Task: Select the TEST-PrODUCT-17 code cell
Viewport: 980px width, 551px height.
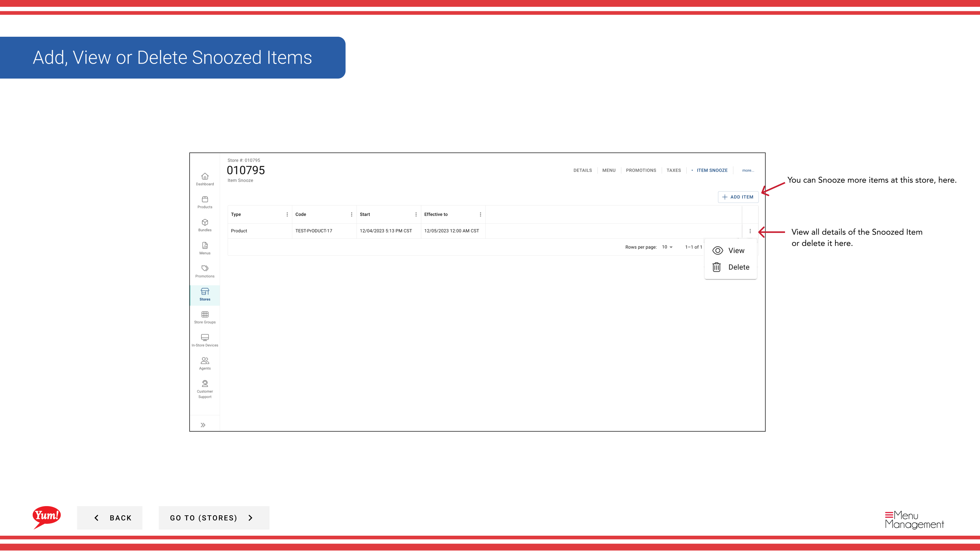Action: coord(324,231)
